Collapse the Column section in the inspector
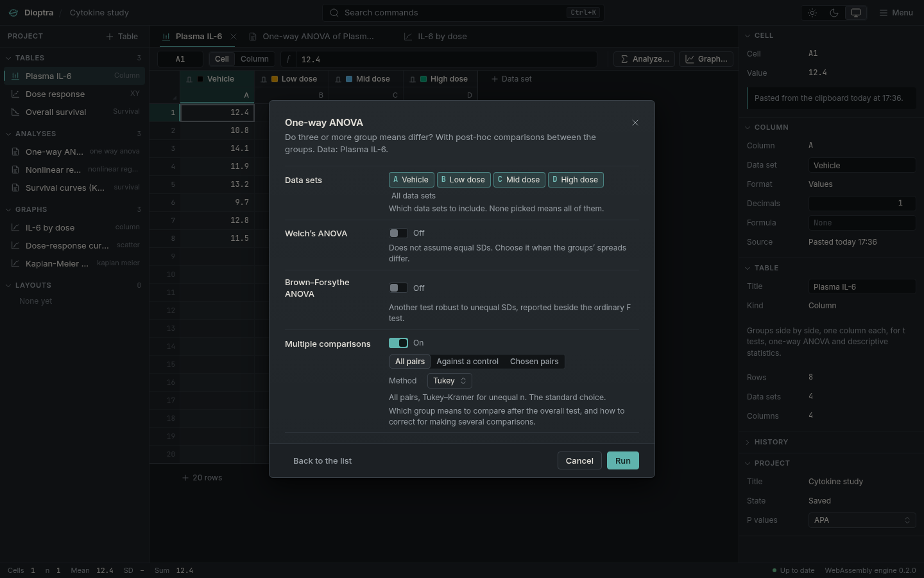The width and height of the screenshot is (924, 578). (x=831, y=127)
